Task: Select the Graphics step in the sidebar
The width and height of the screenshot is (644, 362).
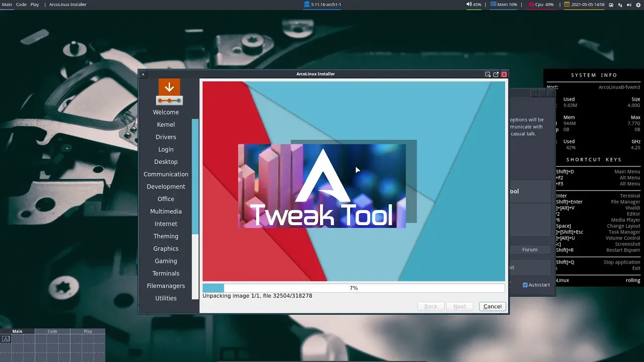Action: (166, 248)
